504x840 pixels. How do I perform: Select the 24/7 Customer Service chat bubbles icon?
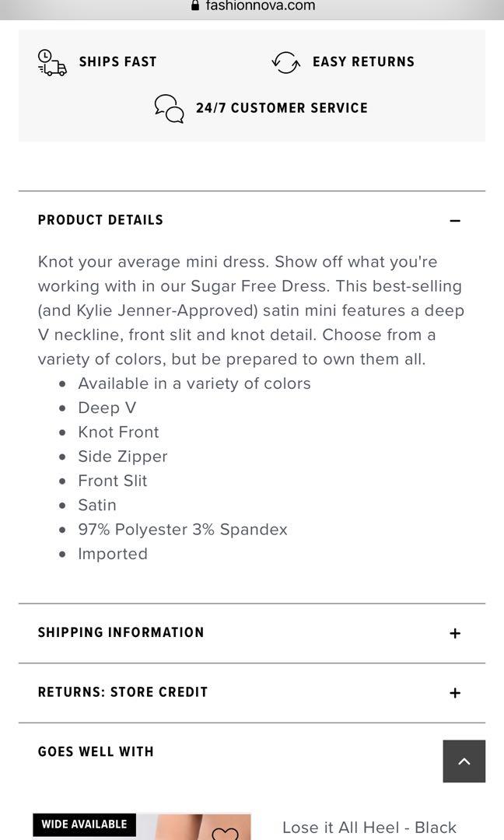(x=168, y=109)
